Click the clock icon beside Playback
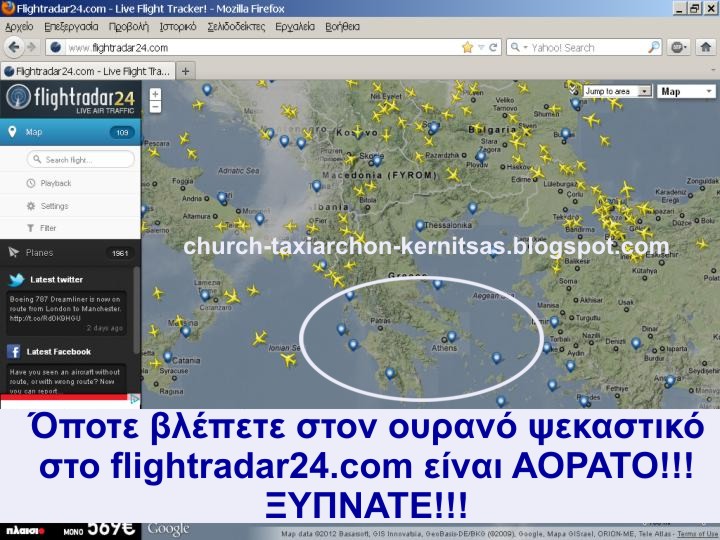 [x=31, y=183]
